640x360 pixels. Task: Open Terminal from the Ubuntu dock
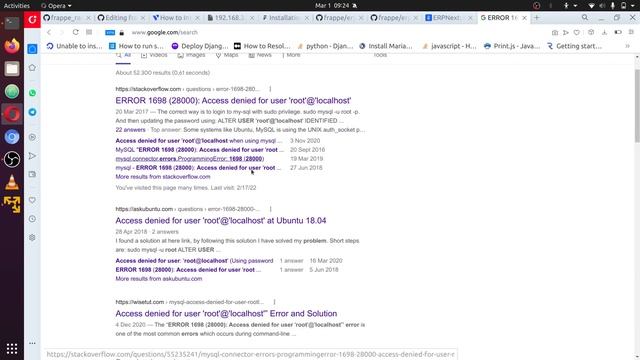12,23
